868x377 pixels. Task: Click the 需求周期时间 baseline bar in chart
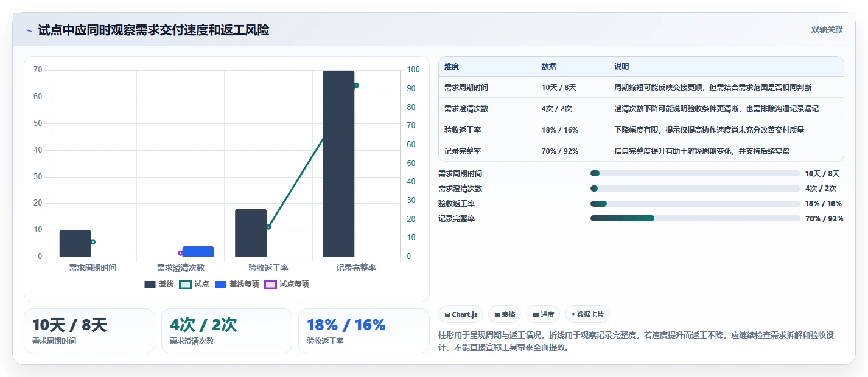click(x=75, y=243)
